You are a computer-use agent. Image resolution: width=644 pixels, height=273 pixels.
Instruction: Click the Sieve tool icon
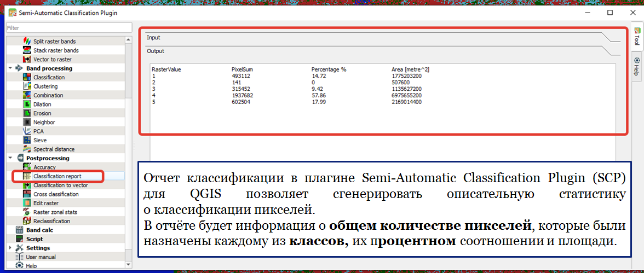click(27, 141)
